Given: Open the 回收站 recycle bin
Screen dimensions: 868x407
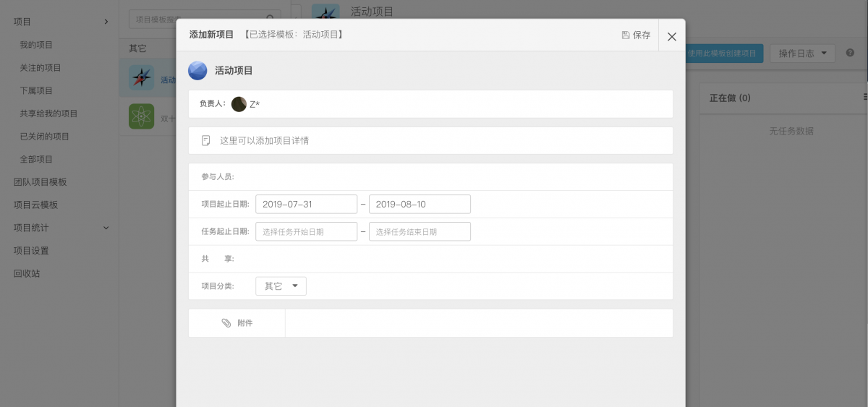Looking at the screenshot, I should click(27, 273).
